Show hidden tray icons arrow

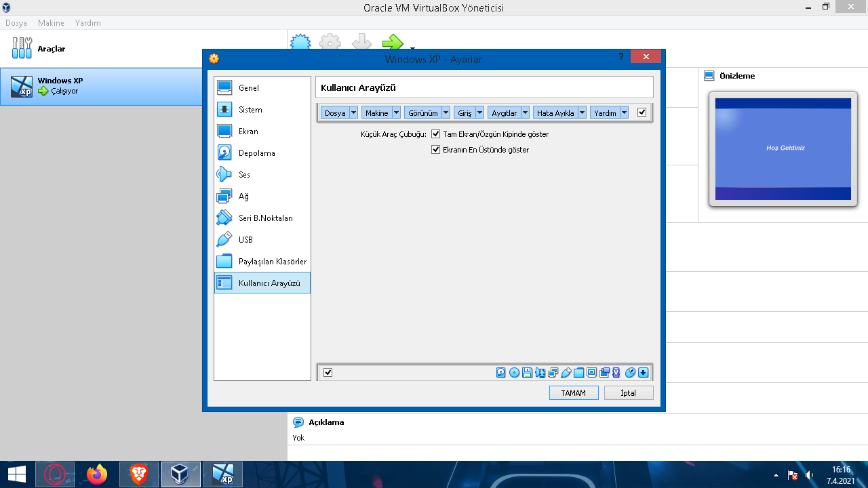point(776,475)
